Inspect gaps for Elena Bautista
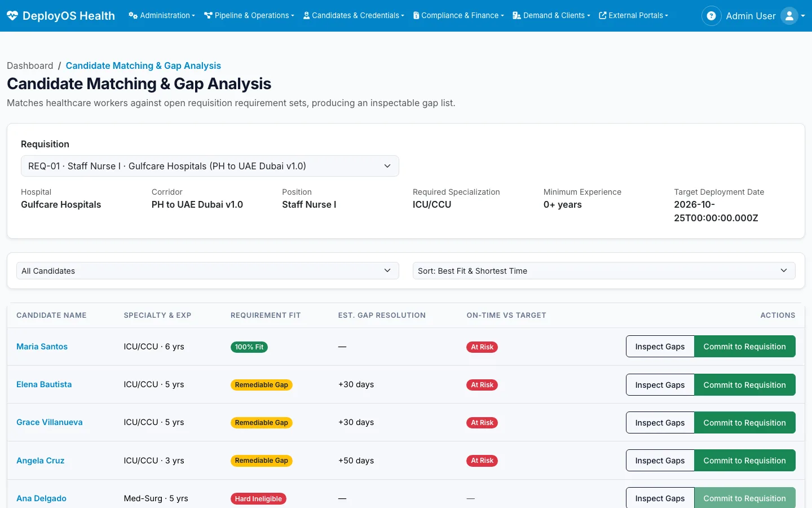This screenshot has height=508, width=812. pyautogui.click(x=660, y=385)
